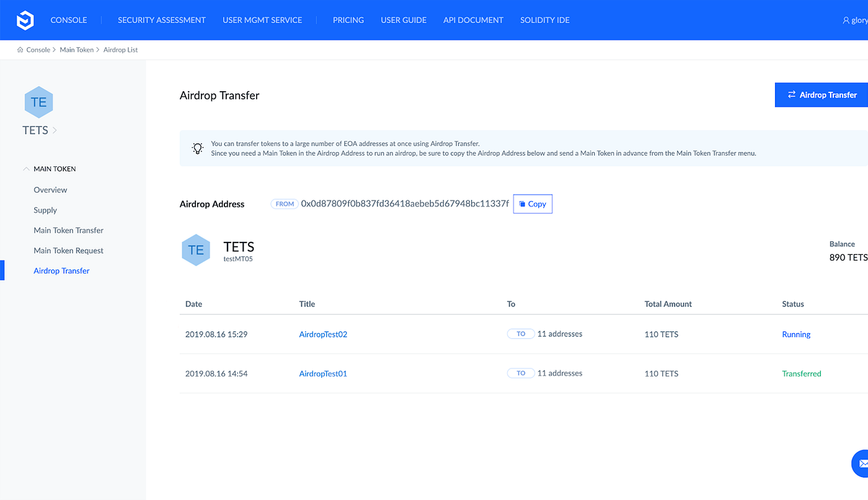This screenshot has width=868, height=500.
Task: Open Main Token Request in the sidebar
Action: tap(69, 251)
